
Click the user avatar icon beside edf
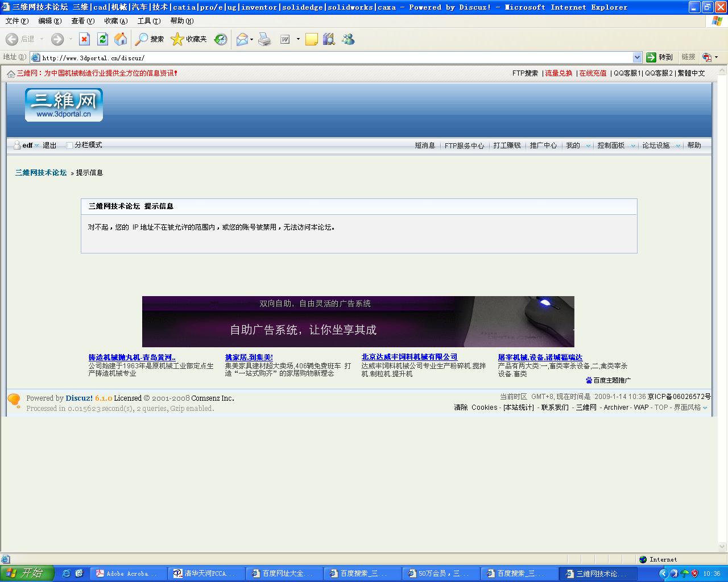point(17,145)
